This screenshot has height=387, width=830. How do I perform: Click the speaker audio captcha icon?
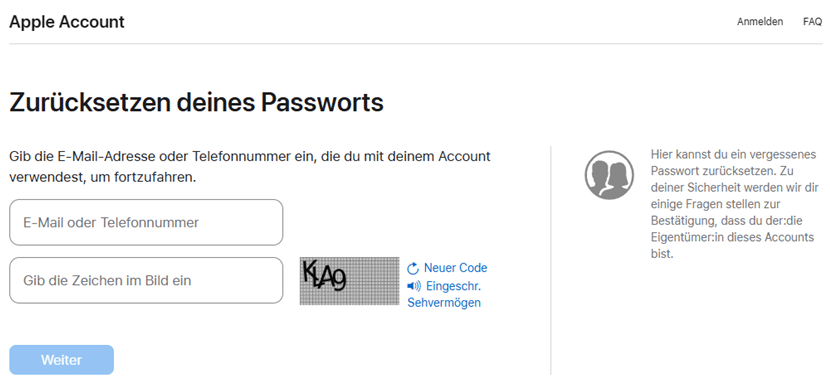pyautogui.click(x=414, y=286)
